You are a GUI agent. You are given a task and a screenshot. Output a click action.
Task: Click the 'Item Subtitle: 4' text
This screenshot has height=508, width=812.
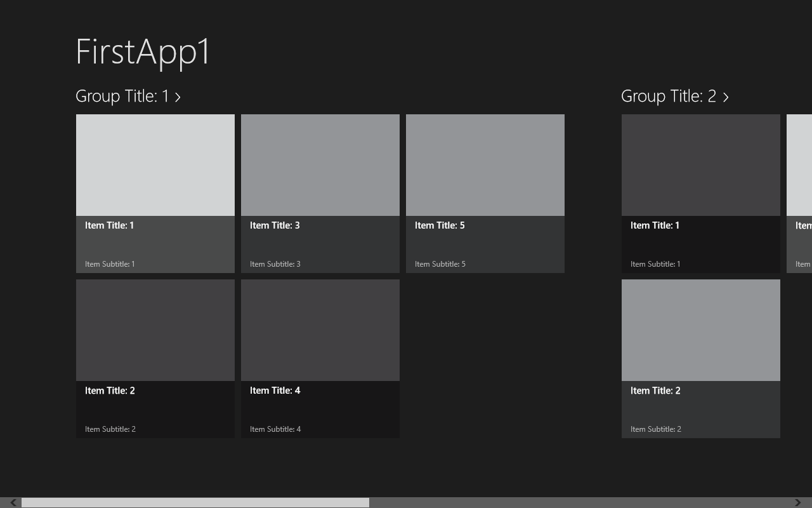pyautogui.click(x=275, y=429)
